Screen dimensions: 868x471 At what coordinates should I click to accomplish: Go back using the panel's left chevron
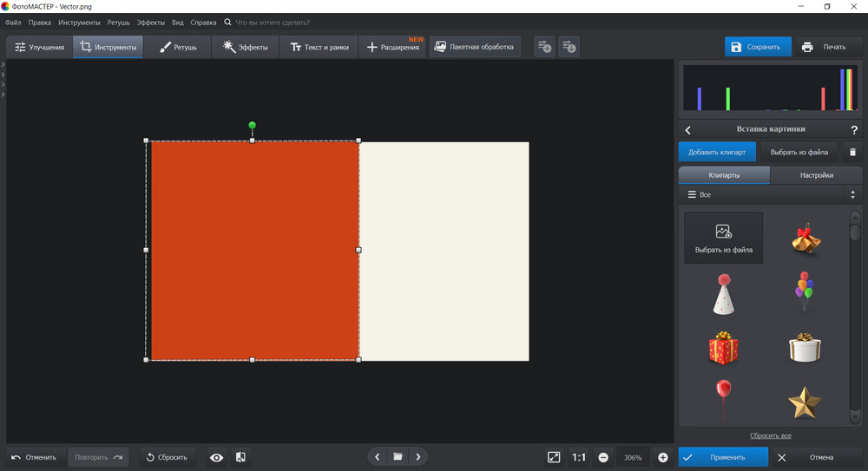point(688,130)
